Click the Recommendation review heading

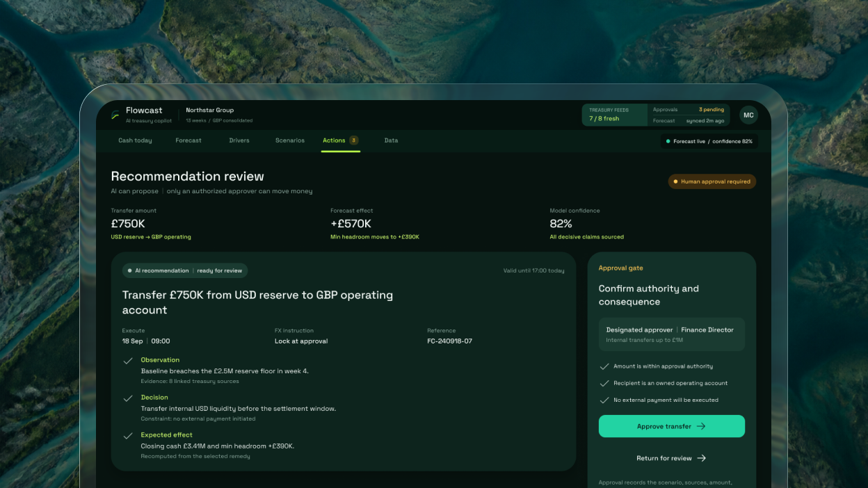188,177
